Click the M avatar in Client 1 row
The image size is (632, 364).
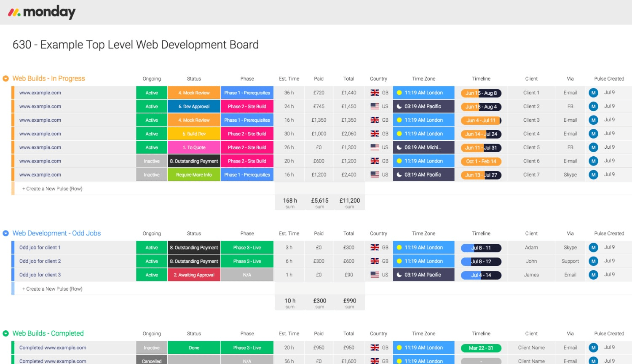point(593,93)
